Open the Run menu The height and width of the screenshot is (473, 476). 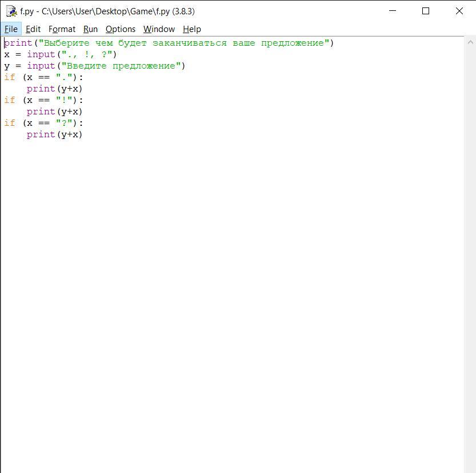[x=90, y=29]
